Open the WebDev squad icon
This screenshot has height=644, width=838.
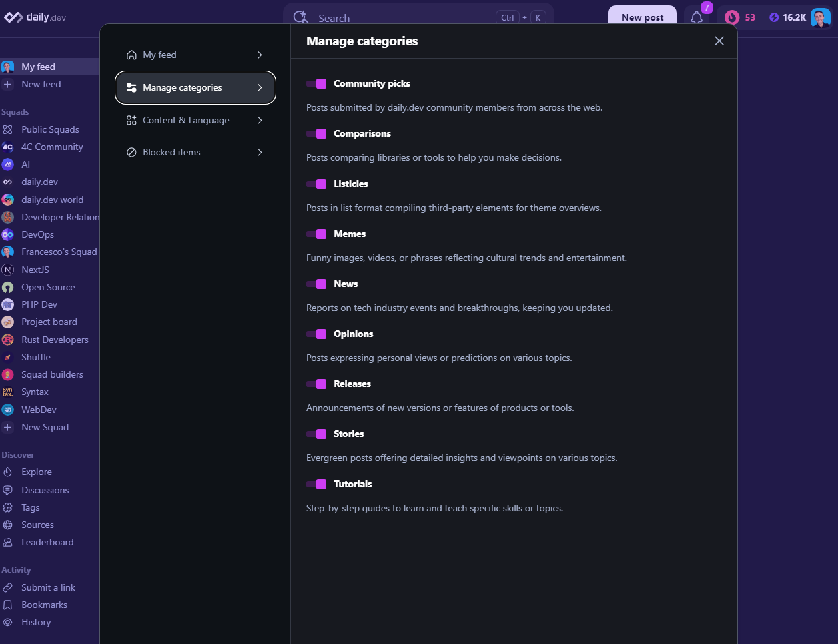click(8, 410)
